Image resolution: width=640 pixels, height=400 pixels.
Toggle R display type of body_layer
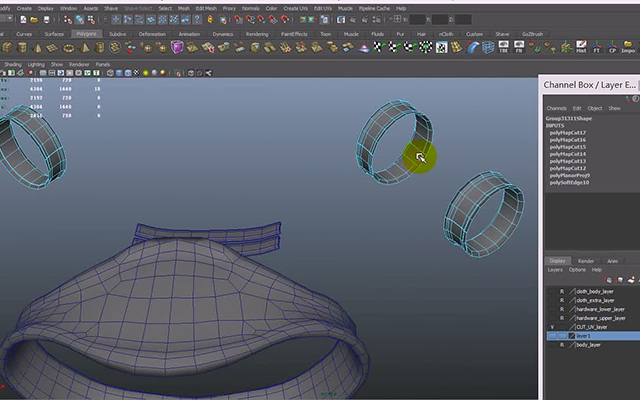pyautogui.click(x=562, y=345)
